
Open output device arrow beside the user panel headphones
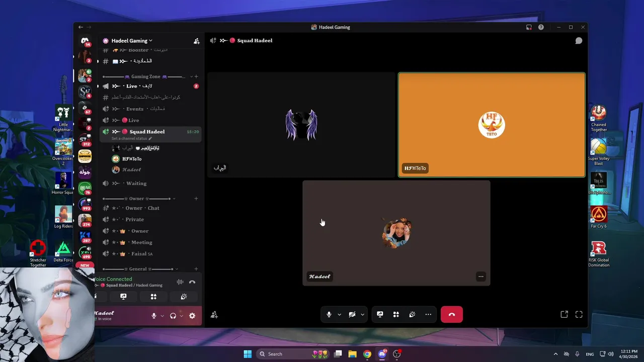(x=181, y=316)
